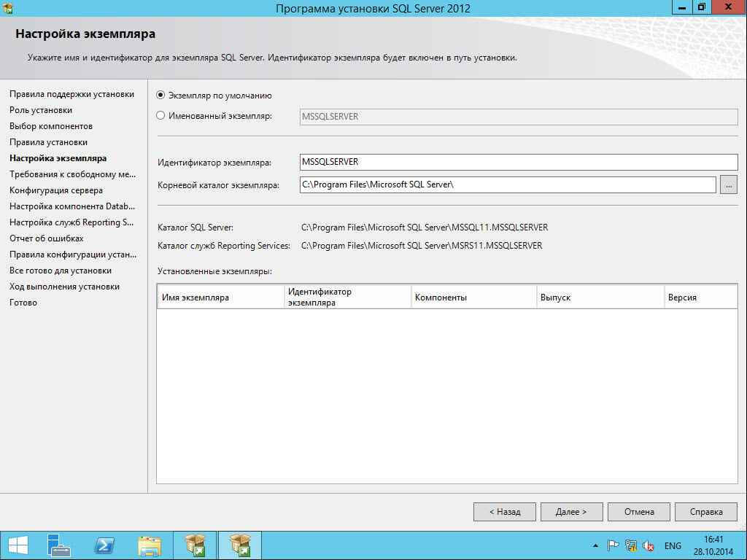Open step Ход выполнения установки

tap(65, 287)
